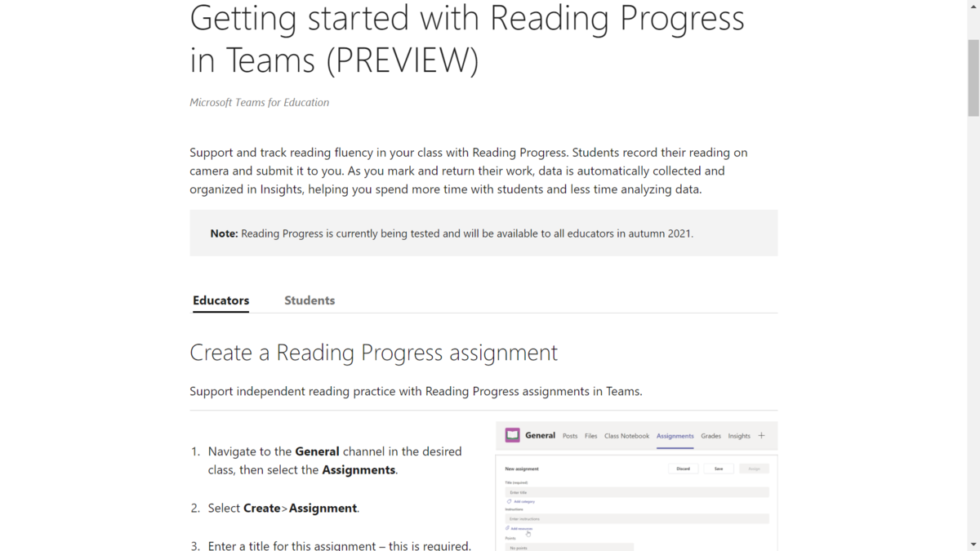980x551 pixels.
Task: Select the Educators tab
Action: pos(220,300)
